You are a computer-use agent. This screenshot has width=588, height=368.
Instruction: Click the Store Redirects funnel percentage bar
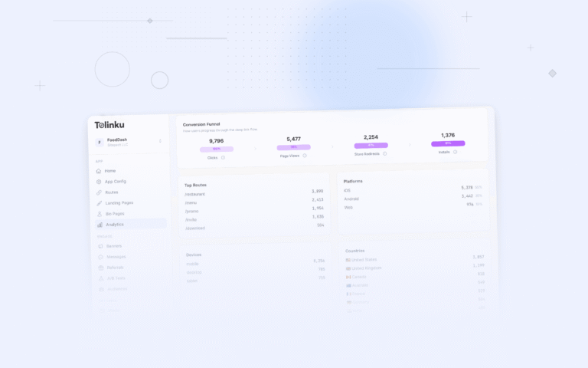371,146
